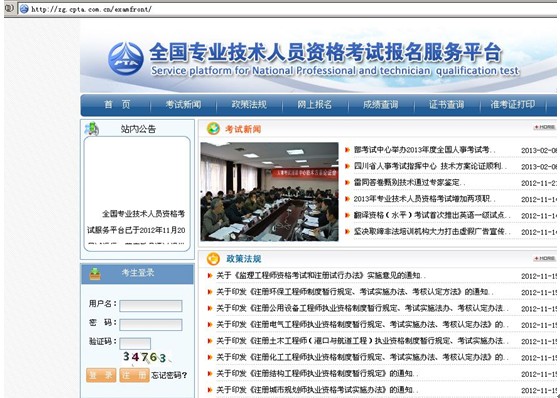The height and width of the screenshot is (398, 560).
Task: Open news 坚决取缔非法培训机构大力打击虚假广告宣传
Action: click(432, 232)
